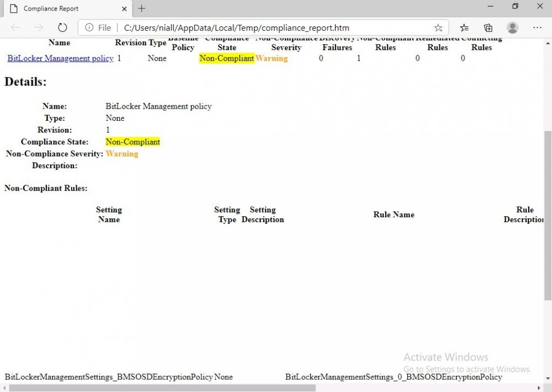Reload the page with Refresh icon

62,28
